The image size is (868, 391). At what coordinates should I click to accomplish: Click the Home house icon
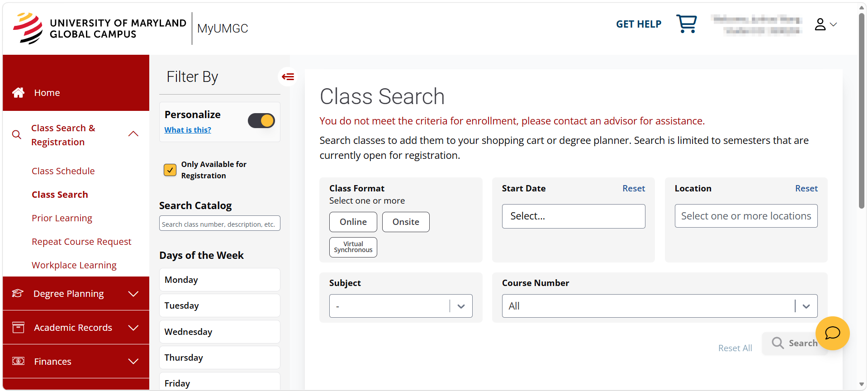click(x=19, y=93)
